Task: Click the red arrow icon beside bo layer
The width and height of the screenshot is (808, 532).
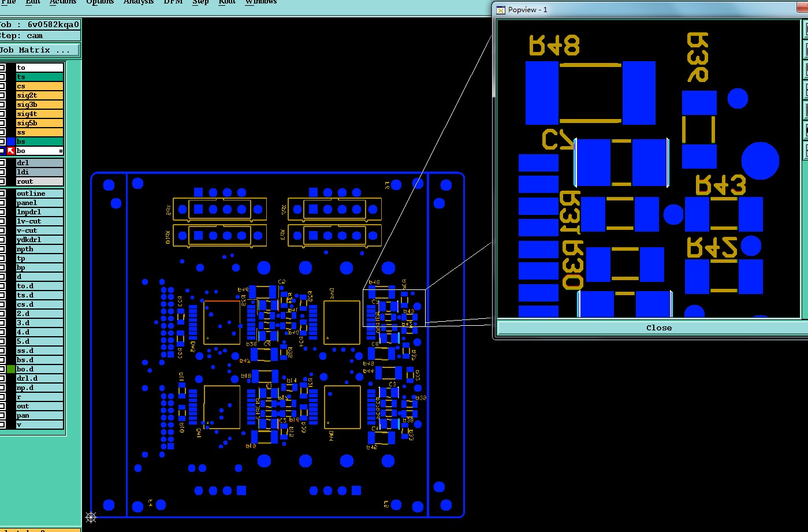Action: coord(11,151)
